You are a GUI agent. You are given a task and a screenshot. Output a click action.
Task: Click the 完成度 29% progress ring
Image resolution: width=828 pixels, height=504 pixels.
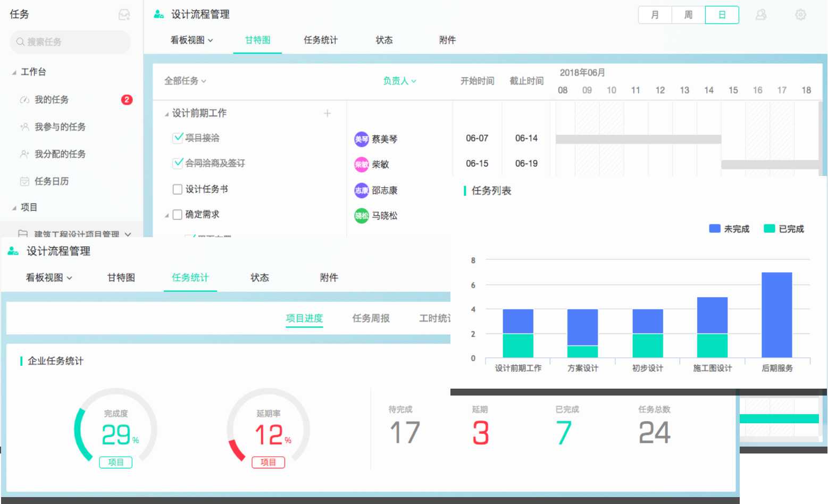coord(116,431)
